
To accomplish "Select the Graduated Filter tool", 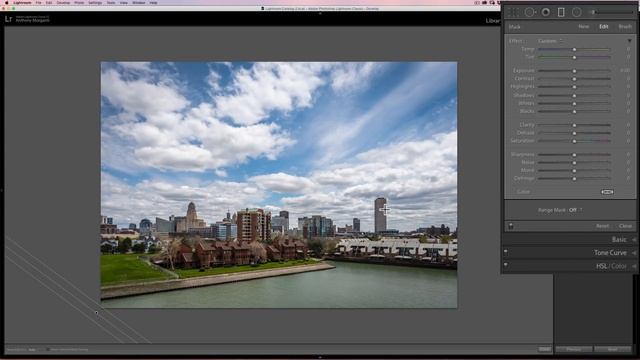I will click(561, 12).
